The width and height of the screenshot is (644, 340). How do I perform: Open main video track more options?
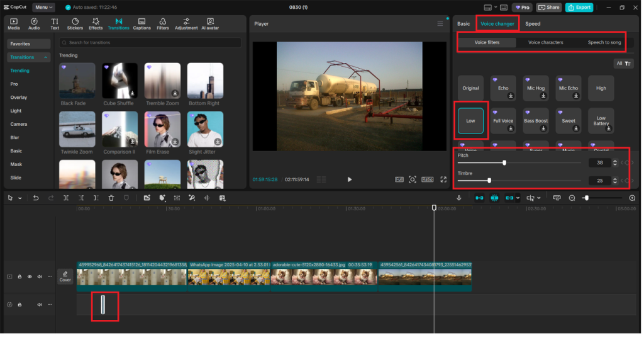[50, 277]
